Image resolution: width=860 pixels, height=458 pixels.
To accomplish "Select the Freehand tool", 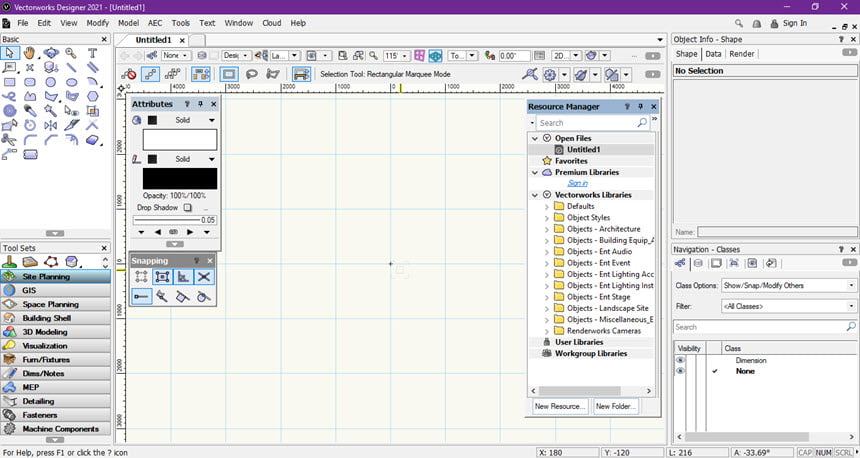I will pos(9,96).
